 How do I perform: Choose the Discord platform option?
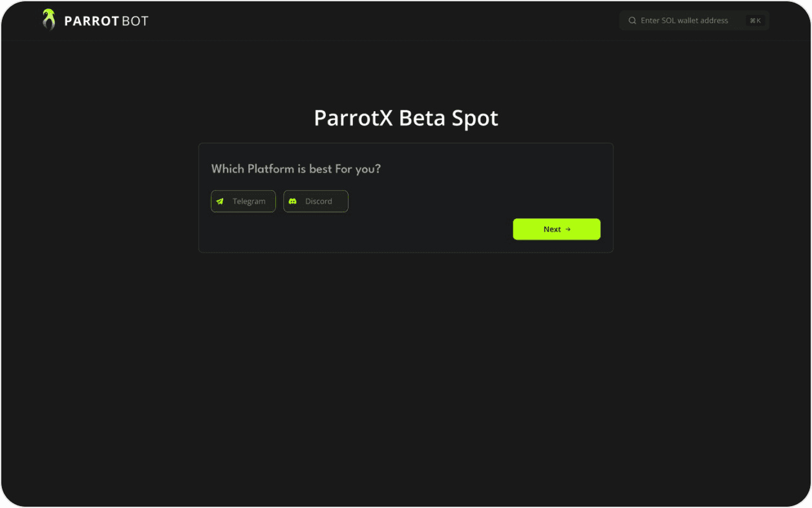point(315,201)
